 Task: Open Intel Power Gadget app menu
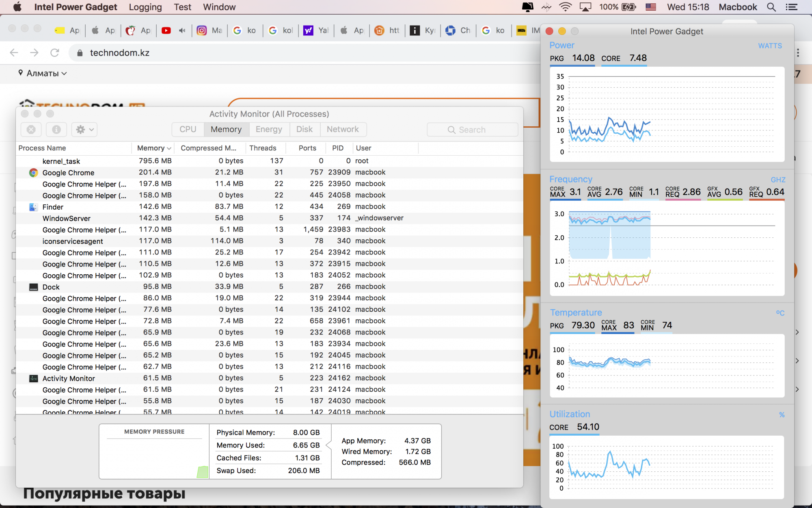[x=76, y=7]
